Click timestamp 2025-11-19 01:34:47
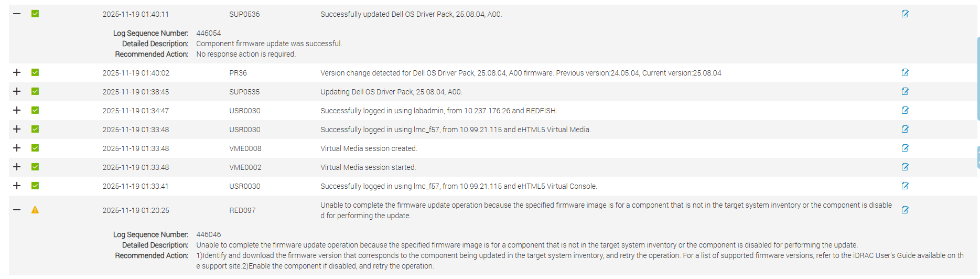 (x=136, y=111)
